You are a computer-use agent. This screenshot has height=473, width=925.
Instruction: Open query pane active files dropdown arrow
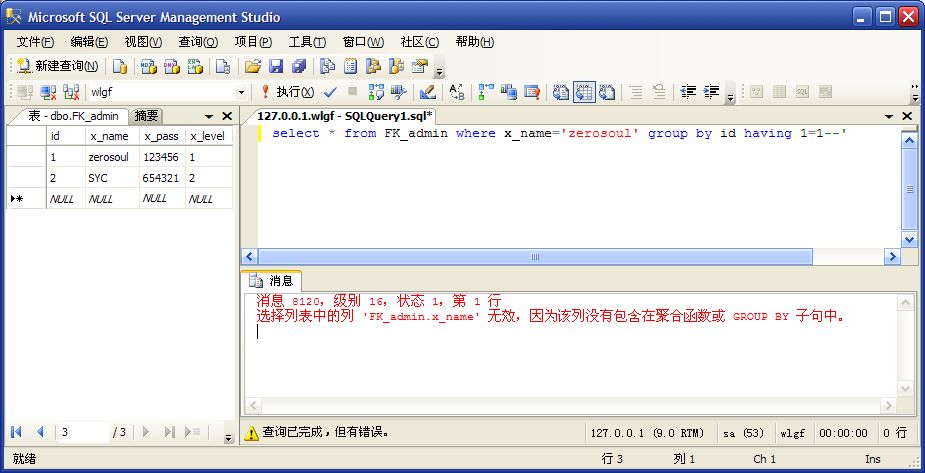pos(889,116)
